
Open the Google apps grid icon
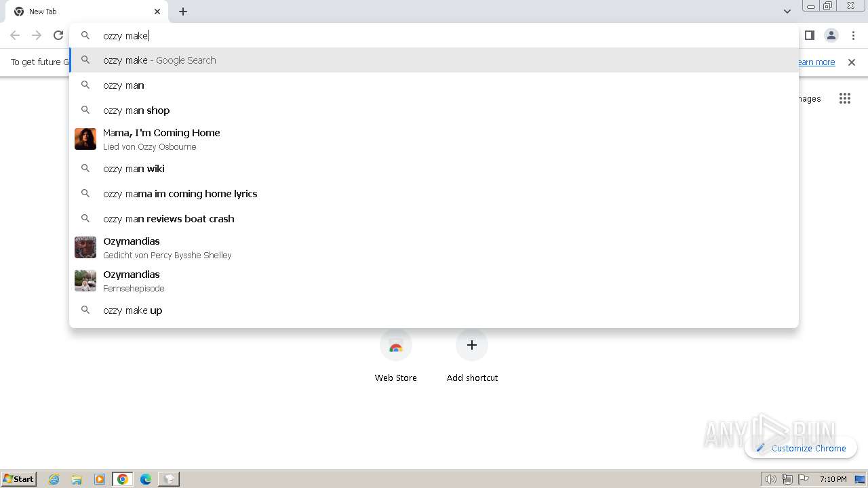coord(844,99)
